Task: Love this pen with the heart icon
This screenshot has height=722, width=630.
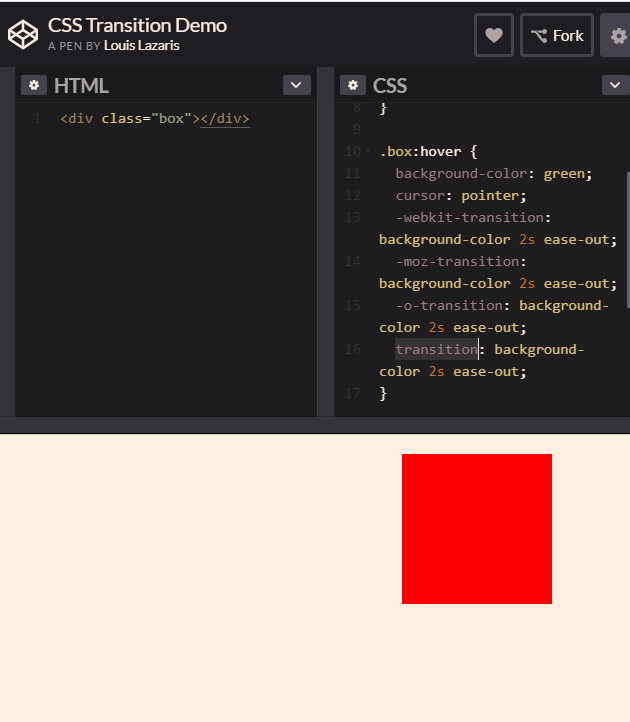Action: click(493, 35)
